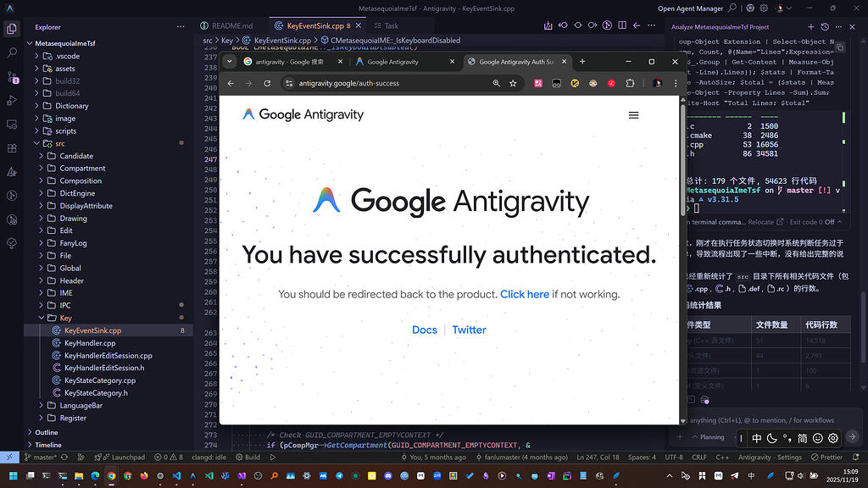Open the notifications bell in status bar
Screen dimensions: 868x488
(856, 457)
